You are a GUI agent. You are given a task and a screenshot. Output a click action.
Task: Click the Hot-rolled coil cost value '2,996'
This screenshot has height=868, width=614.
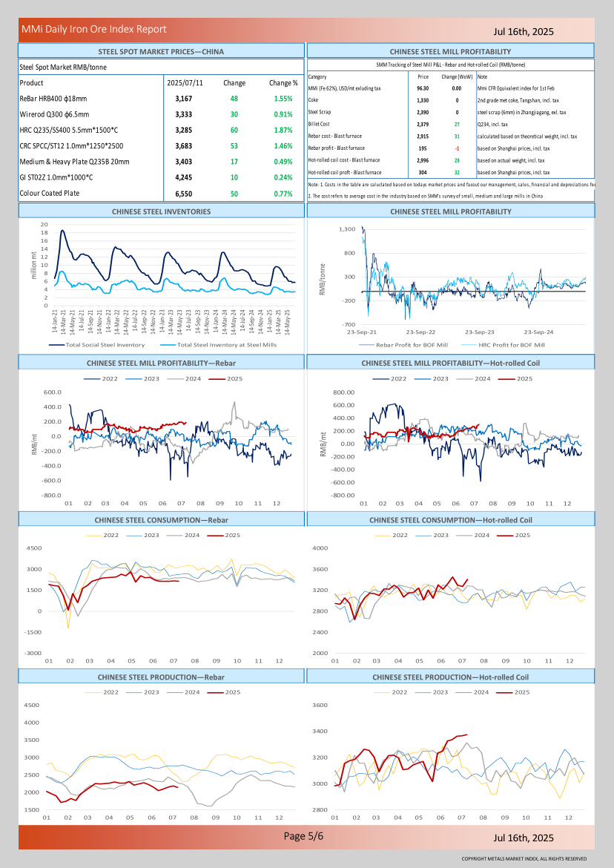[423, 160]
